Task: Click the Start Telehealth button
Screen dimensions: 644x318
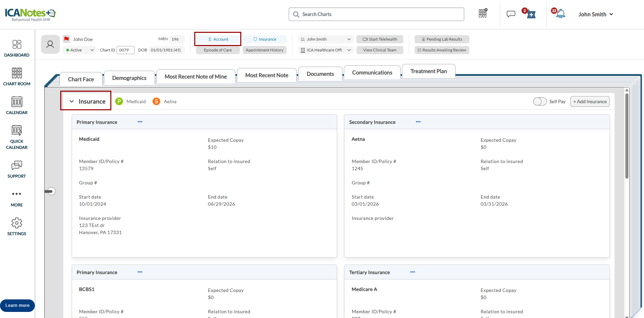Action: (x=380, y=39)
